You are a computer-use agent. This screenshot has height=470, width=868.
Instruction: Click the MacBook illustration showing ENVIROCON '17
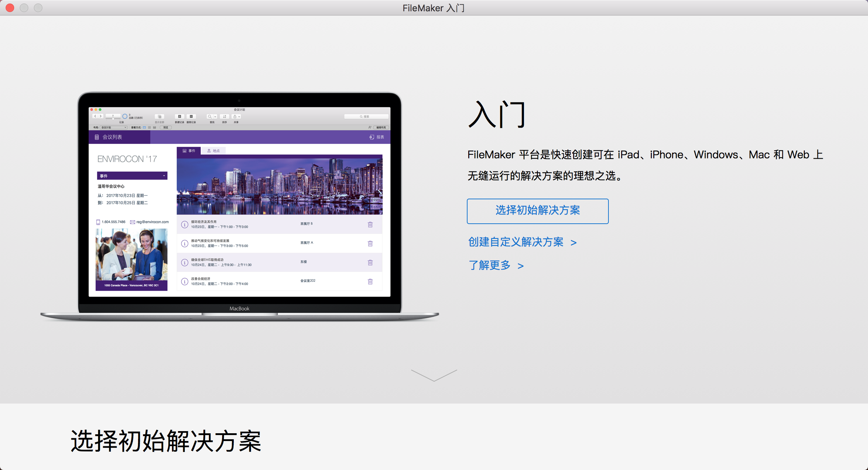pos(239,206)
